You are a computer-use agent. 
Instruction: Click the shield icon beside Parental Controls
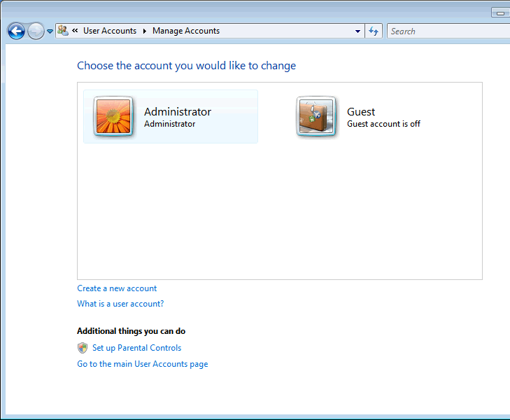tap(83, 348)
